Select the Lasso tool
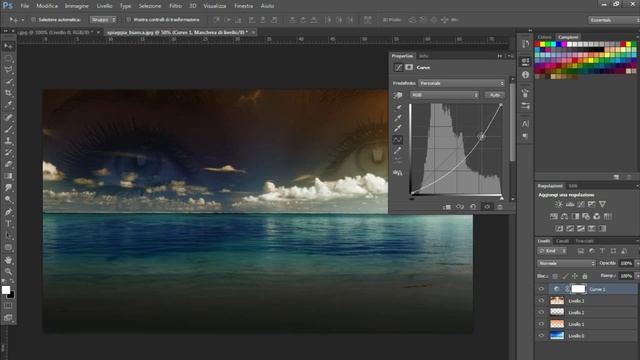 coord(8,70)
